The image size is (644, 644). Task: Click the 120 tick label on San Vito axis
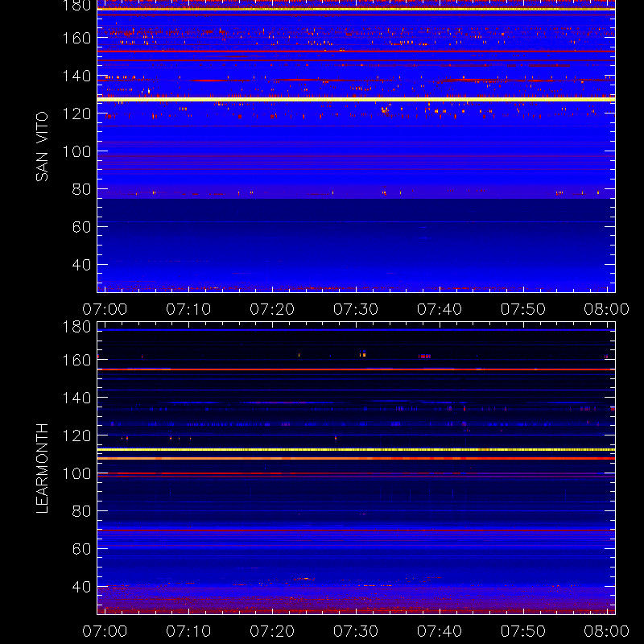pyautogui.click(x=76, y=114)
